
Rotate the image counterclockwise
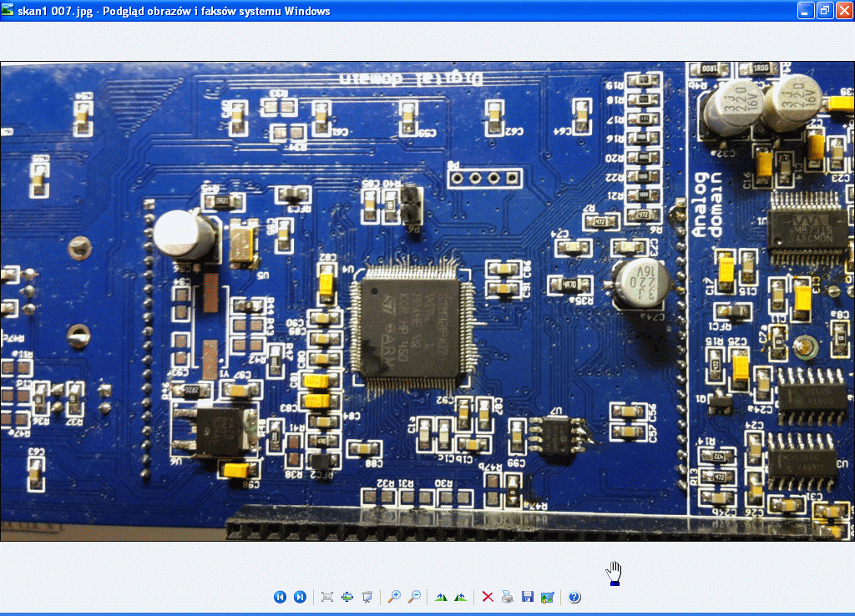[460, 597]
